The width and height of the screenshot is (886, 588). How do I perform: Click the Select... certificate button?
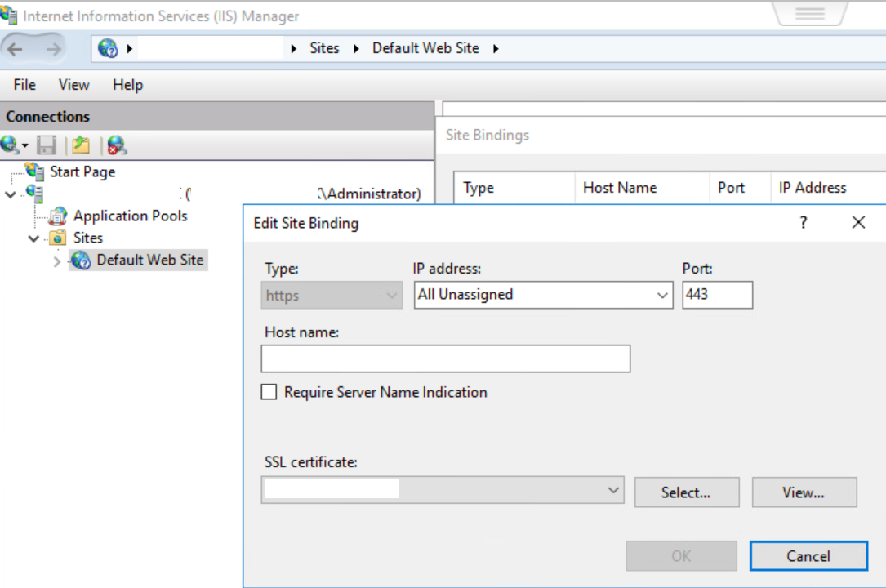686,492
